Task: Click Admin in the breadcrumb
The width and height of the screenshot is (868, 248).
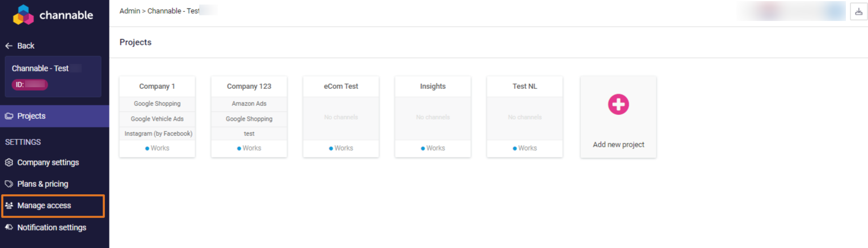Action: [x=129, y=11]
